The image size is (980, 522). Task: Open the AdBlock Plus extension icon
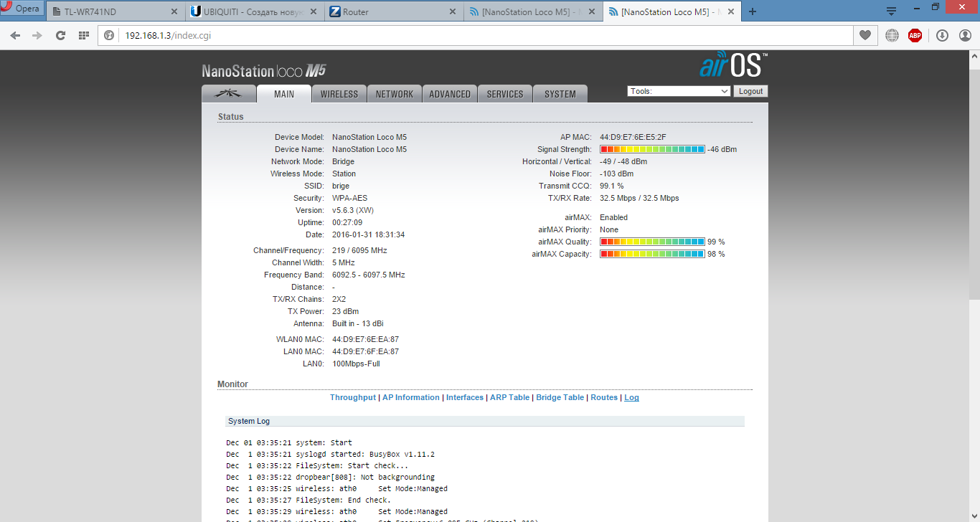(x=915, y=35)
